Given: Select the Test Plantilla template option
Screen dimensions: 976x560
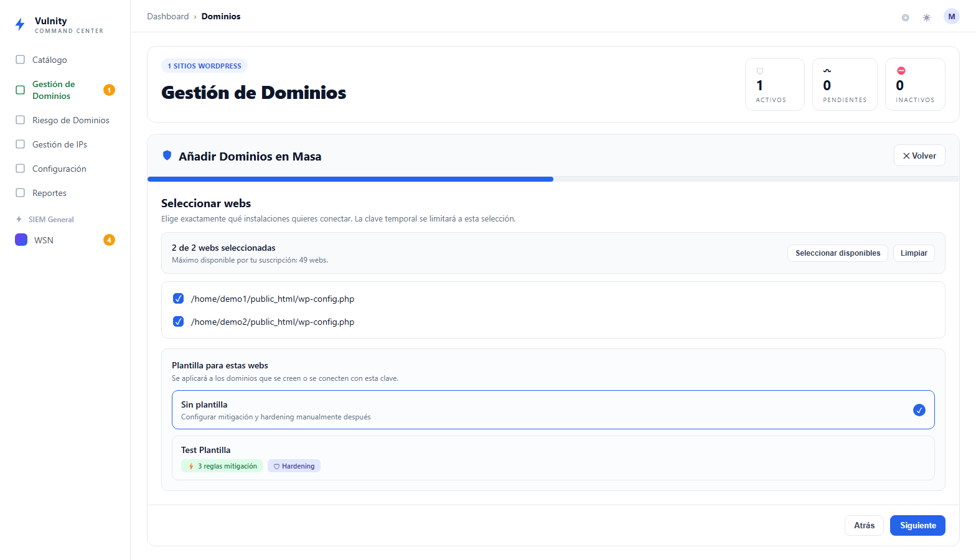Looking at the screenshot, I should tap(553, 458).
